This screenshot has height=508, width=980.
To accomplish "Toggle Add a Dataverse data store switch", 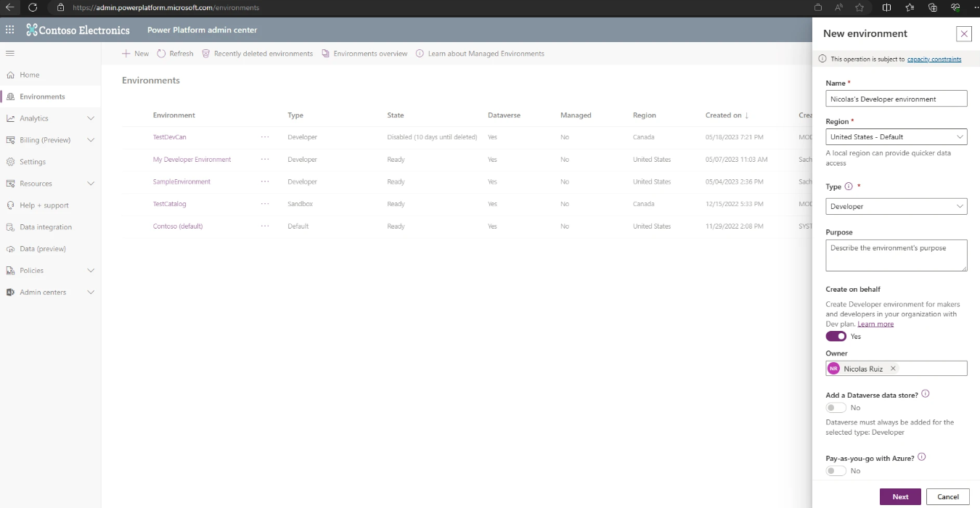I will click(836, 408).
